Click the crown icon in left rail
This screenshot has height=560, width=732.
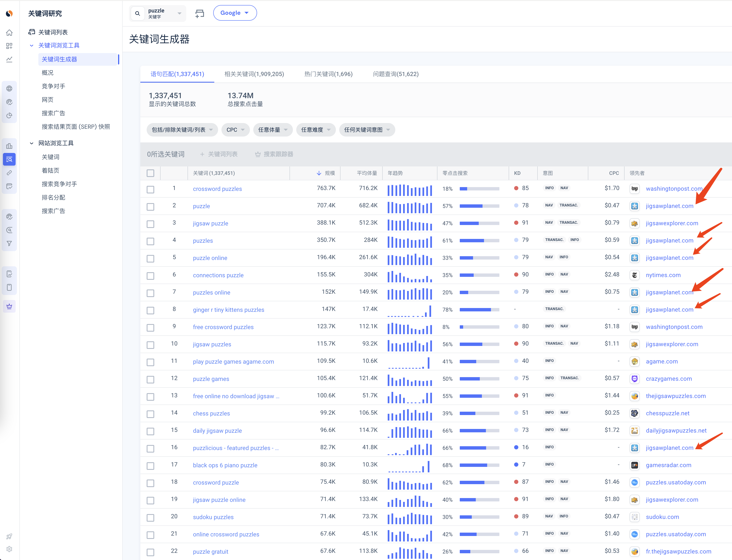click(x=9, y=306)
